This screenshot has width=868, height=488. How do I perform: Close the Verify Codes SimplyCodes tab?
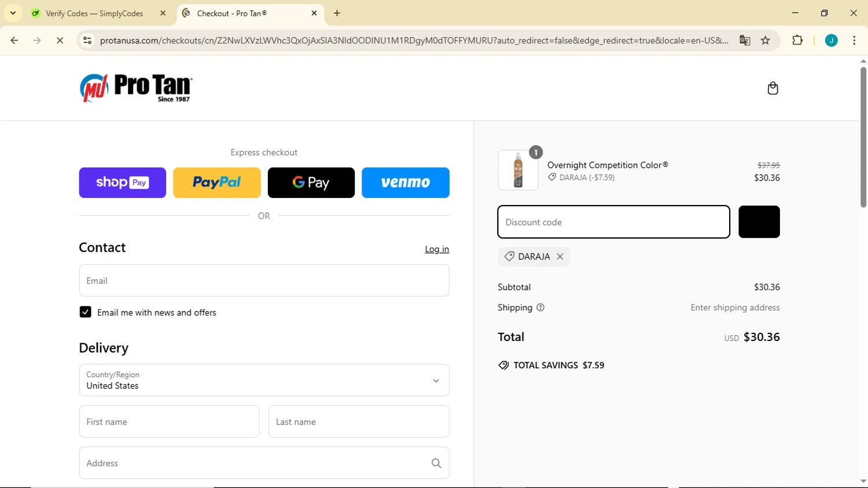(163, 13)
